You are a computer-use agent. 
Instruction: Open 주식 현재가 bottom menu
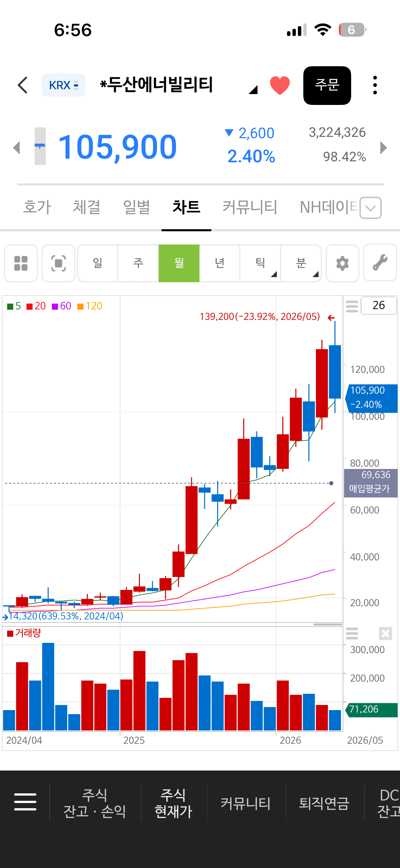[x=174, y=803]
